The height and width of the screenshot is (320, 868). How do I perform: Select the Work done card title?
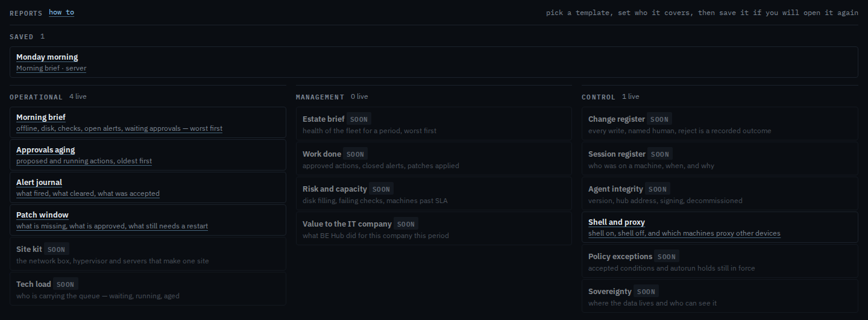322,154
